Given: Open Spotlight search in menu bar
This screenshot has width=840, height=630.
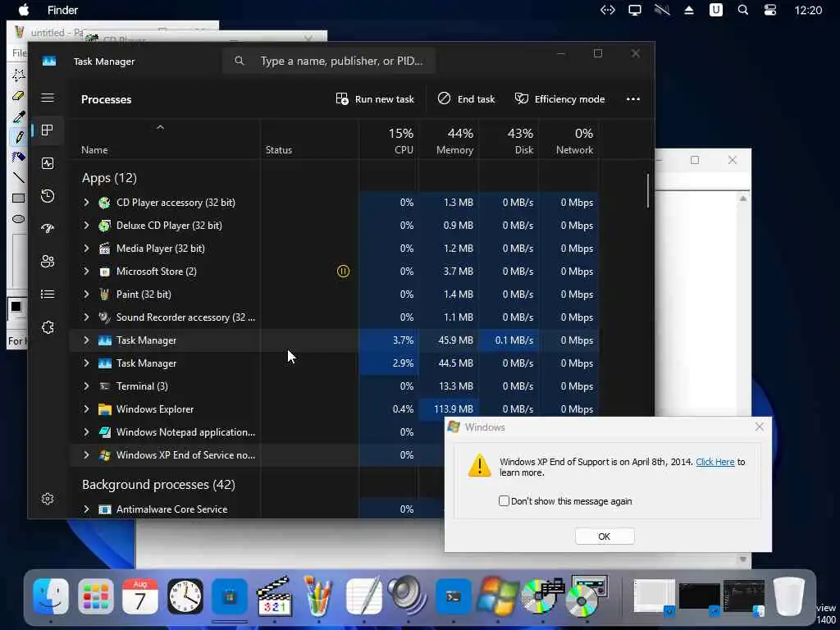Looking at the screenshot, I should click(742, 10).
